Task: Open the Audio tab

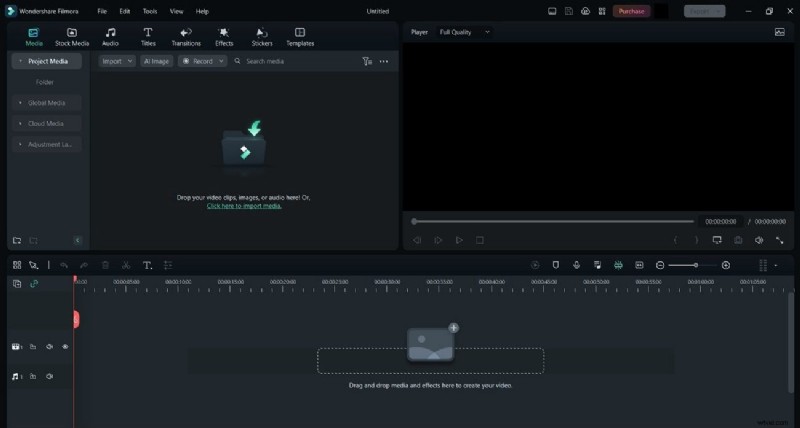Action: tap(110, 37)
